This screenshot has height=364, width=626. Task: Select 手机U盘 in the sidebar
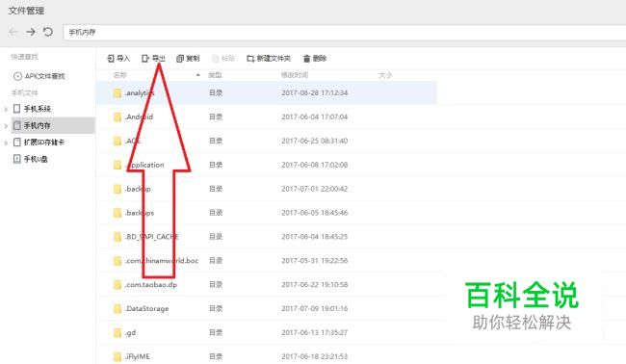pos(36,159)
